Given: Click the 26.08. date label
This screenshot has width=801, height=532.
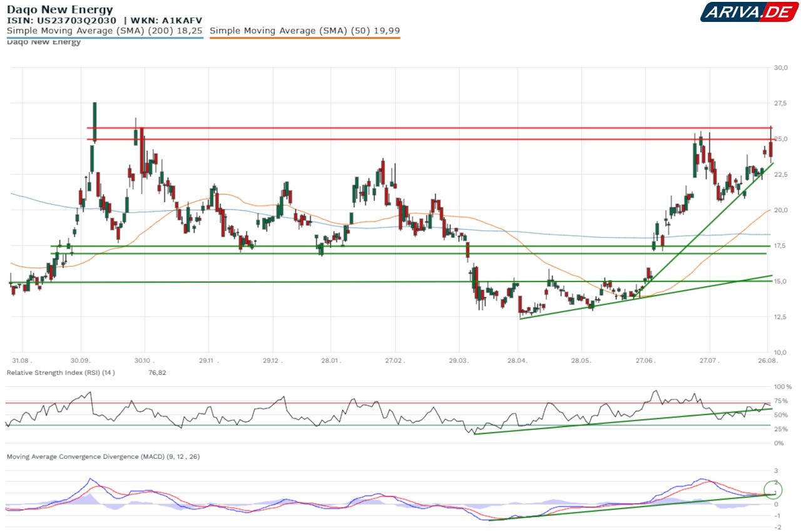Looking at the screenshot, I should point(768,361).
